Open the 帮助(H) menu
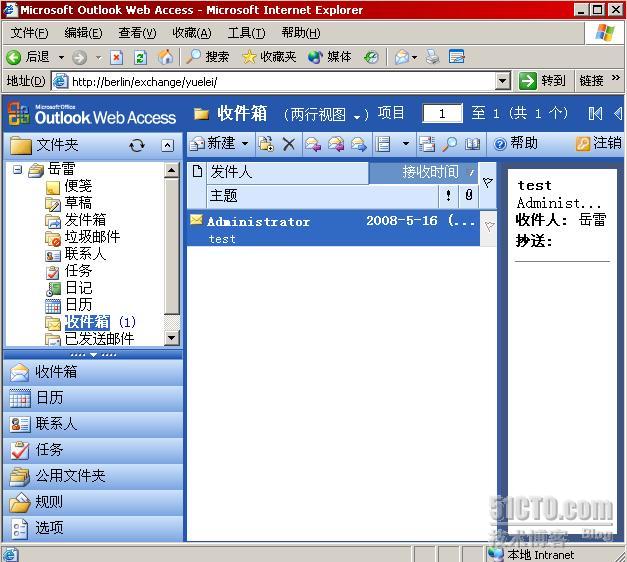The height and width of the screenshot is (562, 627). [x=301, y=33]
